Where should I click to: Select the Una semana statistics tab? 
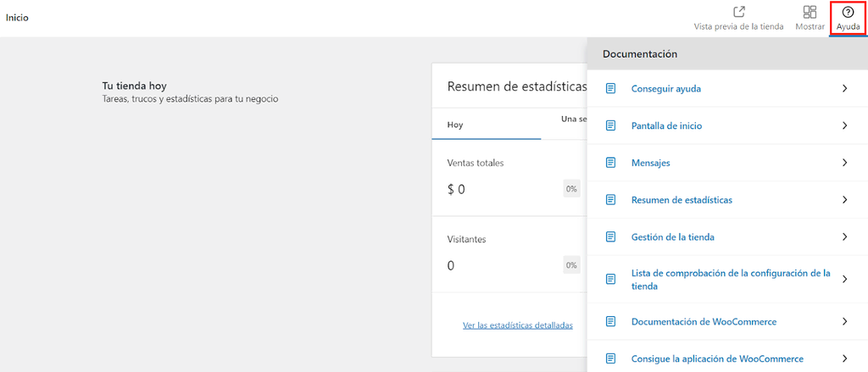(573, 119)
